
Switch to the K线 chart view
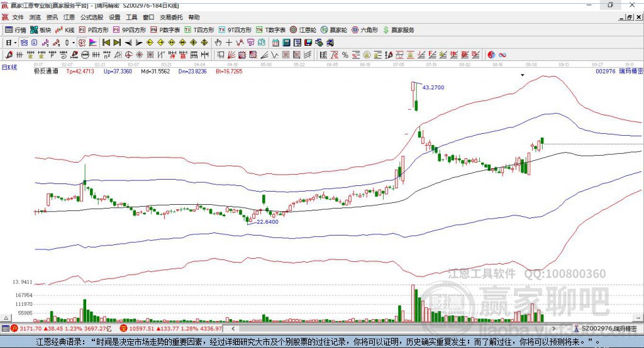click(65, 30)
